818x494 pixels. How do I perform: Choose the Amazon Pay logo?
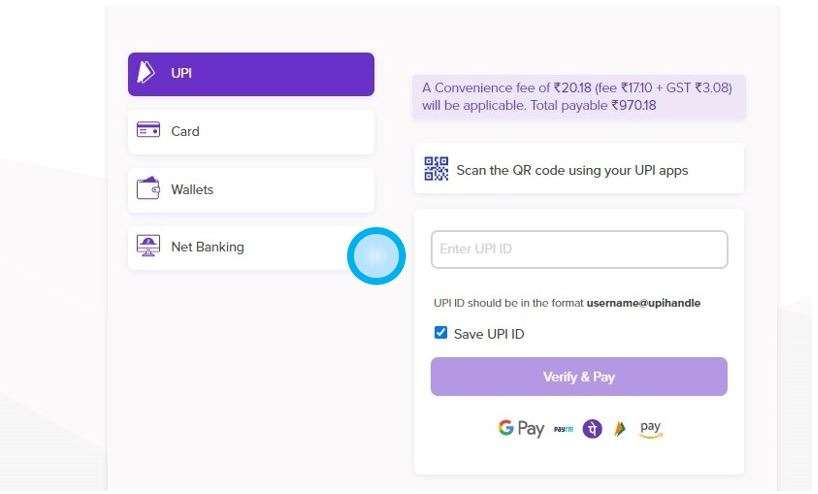pyautogui.click(x=651, y=429)
